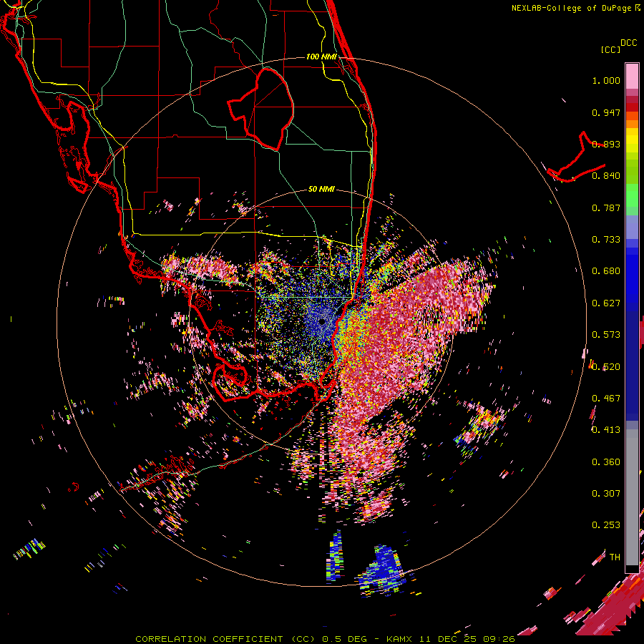644x644 pixels.
Task: Select the 0.467 legend value
Action: click(x=606, y=399)
